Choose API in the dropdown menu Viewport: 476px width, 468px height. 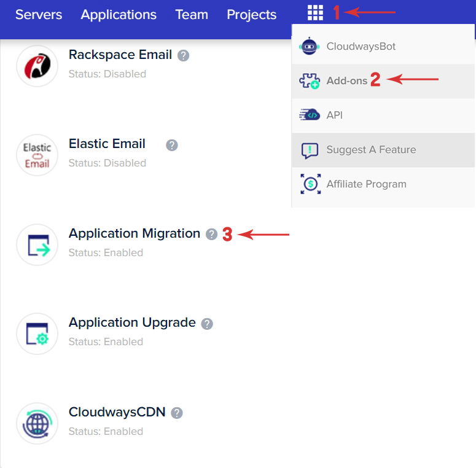pos(383,115)
